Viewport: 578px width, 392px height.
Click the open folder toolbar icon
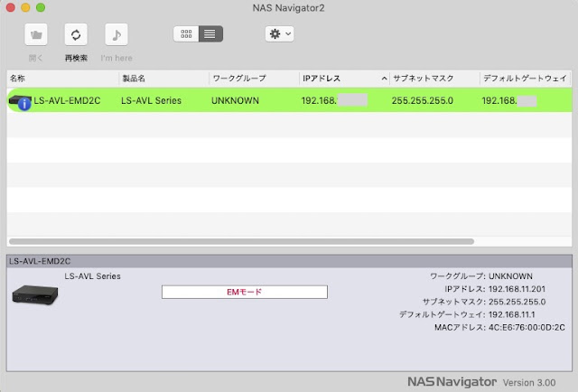[36, 34]
